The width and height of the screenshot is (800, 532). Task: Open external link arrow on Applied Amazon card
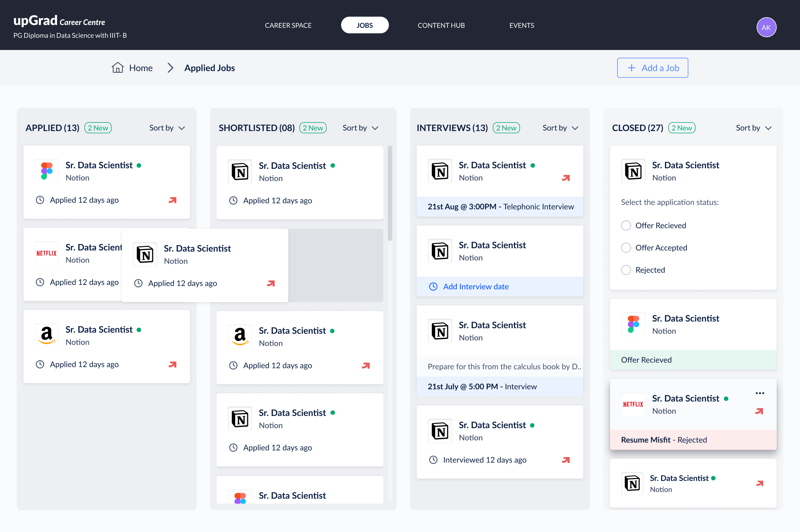[173, 364]
